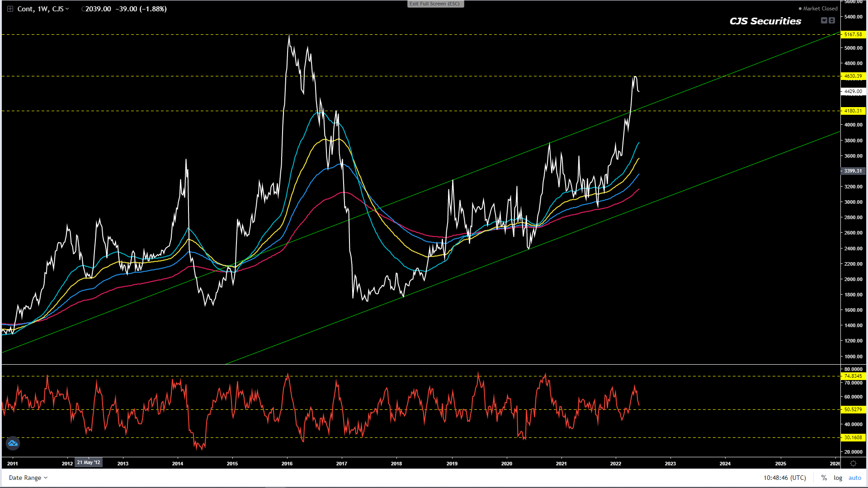Viewport: 868px width, 488px height.
Task: Click the 4429.00 last price label
Action: pos(853,91)
